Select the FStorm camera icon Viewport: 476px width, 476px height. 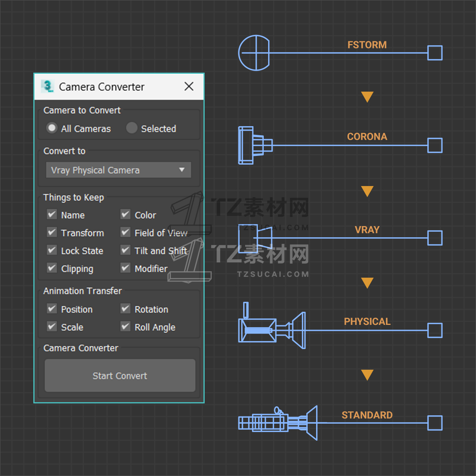(254, 53)
